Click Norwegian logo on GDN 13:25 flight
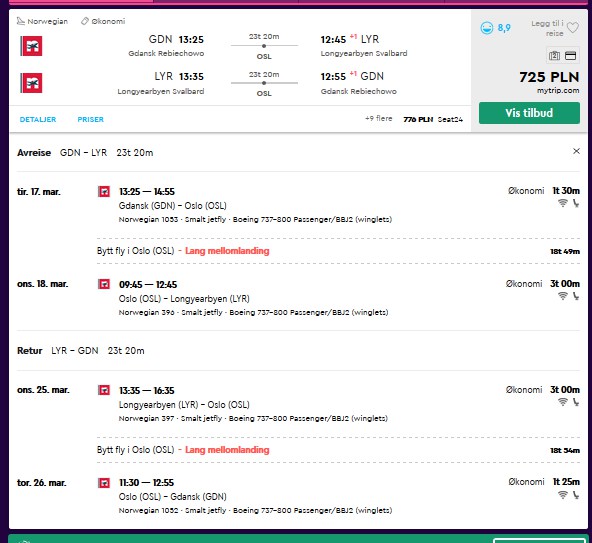This screenshot has width=592, height=543. coord(31,46)
